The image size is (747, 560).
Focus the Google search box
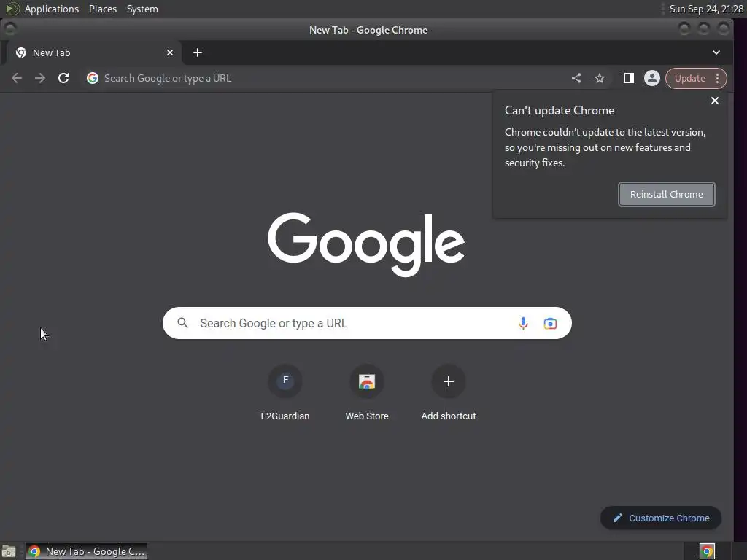click(x=367, y=323)
